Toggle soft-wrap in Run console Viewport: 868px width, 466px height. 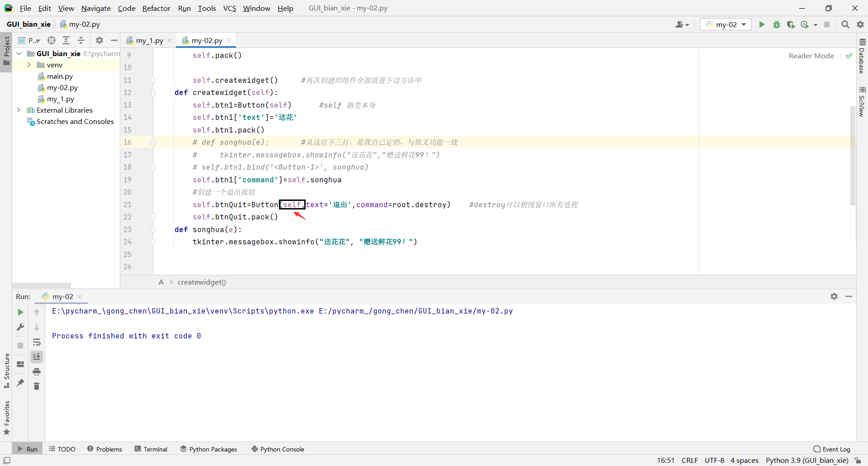coord(37,342)
